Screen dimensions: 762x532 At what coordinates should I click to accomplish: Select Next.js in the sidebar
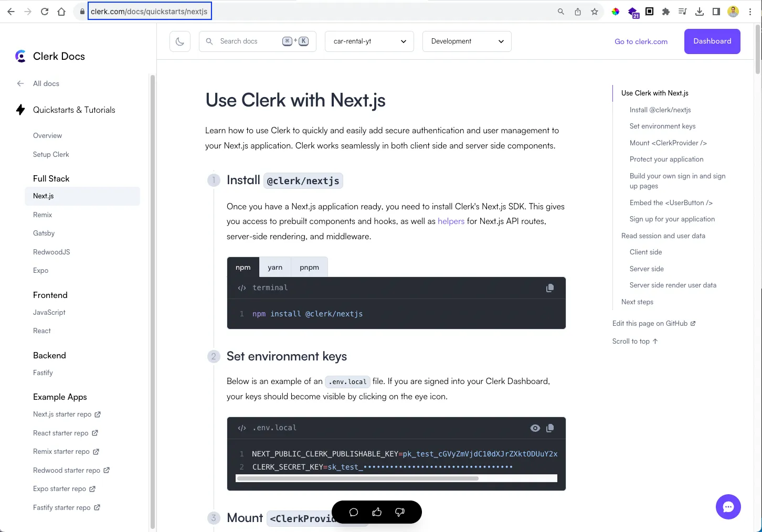pyautogui.click(x=82, y=196)
